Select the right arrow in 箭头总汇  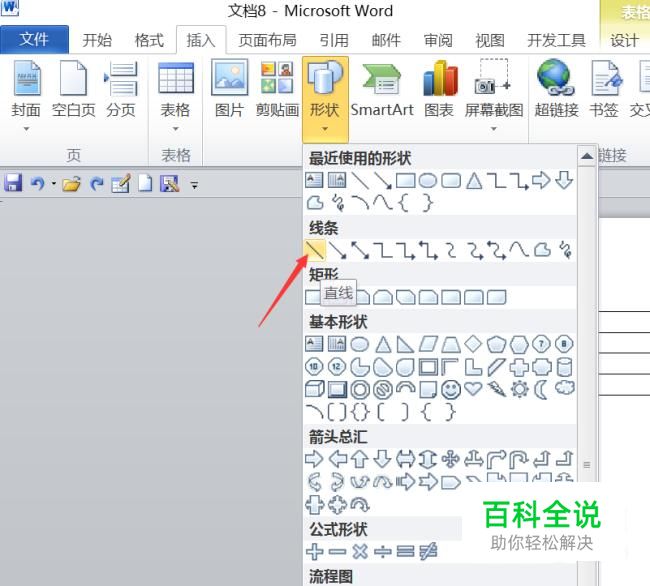(314, 459)
